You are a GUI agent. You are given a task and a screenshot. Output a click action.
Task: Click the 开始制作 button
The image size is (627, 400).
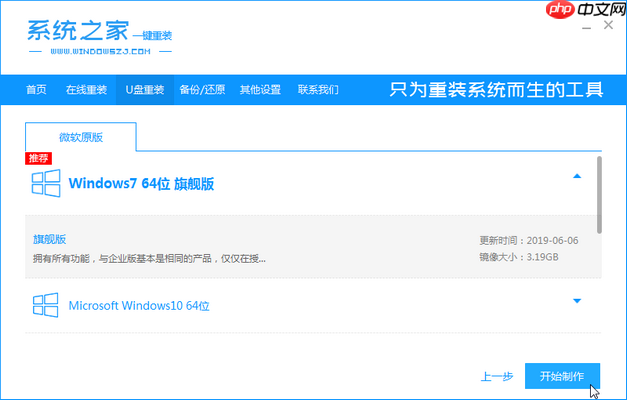tap(562, 376)
